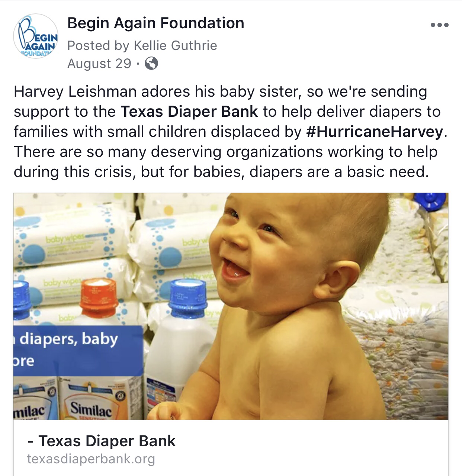Image resolution: width=462 pixels, height=476 pixels.
Task: Tap the #HurricaneHarvey hashtag
Action: point(375,132)
